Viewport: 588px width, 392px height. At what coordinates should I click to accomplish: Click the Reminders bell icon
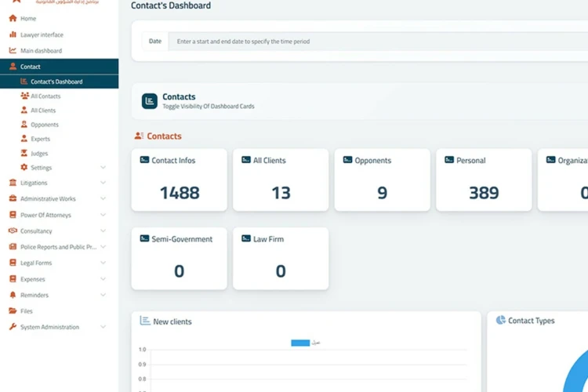pos(13,295)
